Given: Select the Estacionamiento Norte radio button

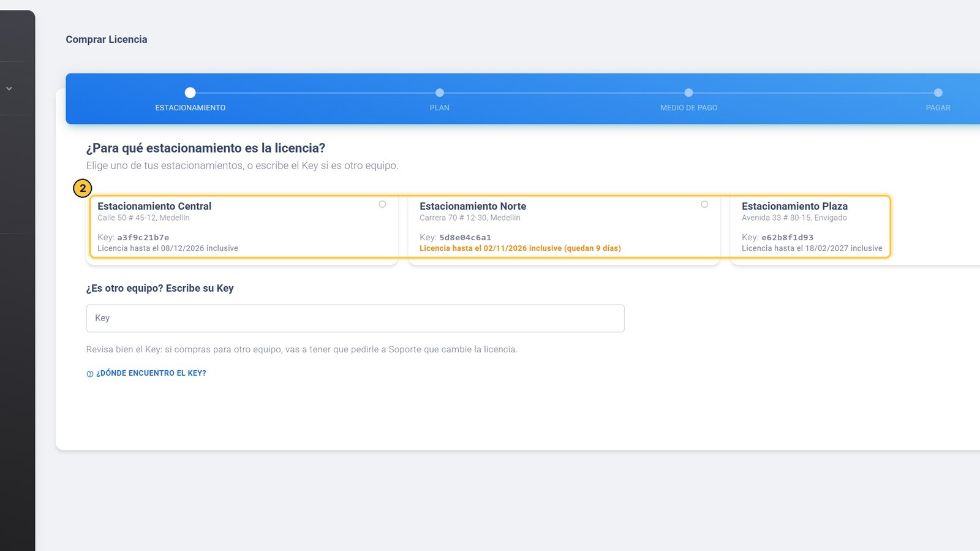Looking at the screenshot, I should click(704, 204).
